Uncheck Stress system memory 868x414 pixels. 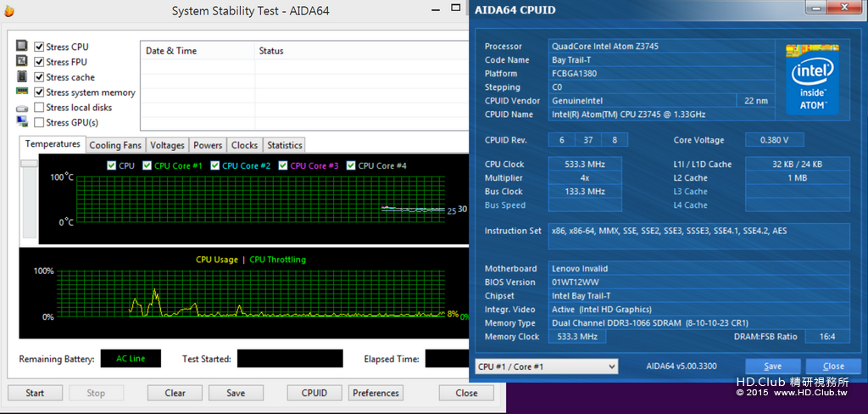[39, 92]
